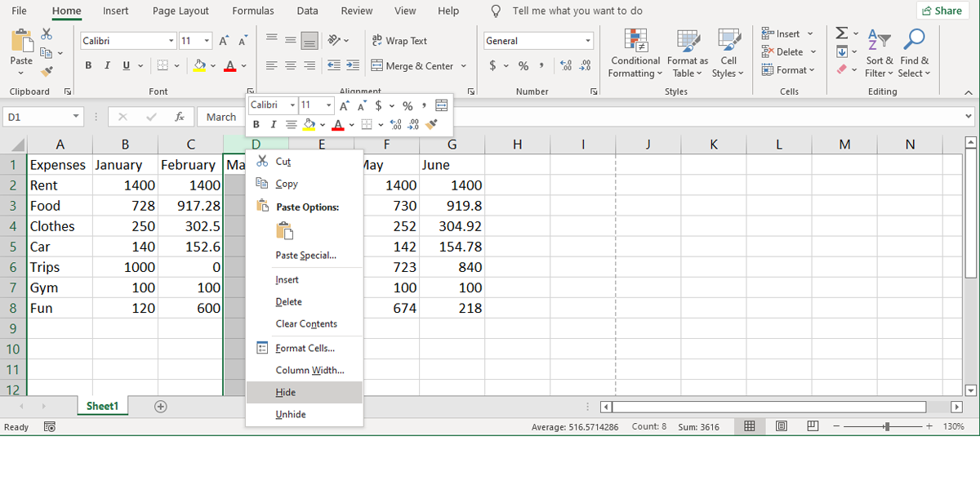Toggle Wrap Text
Image resolution: width=980 pixels, height=490 pixels.
[399, 40]
